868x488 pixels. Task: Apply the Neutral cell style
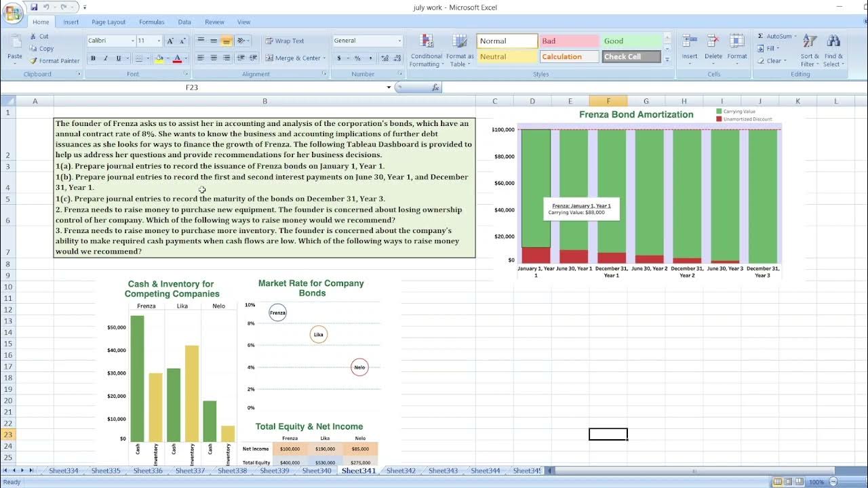[507, 57]
